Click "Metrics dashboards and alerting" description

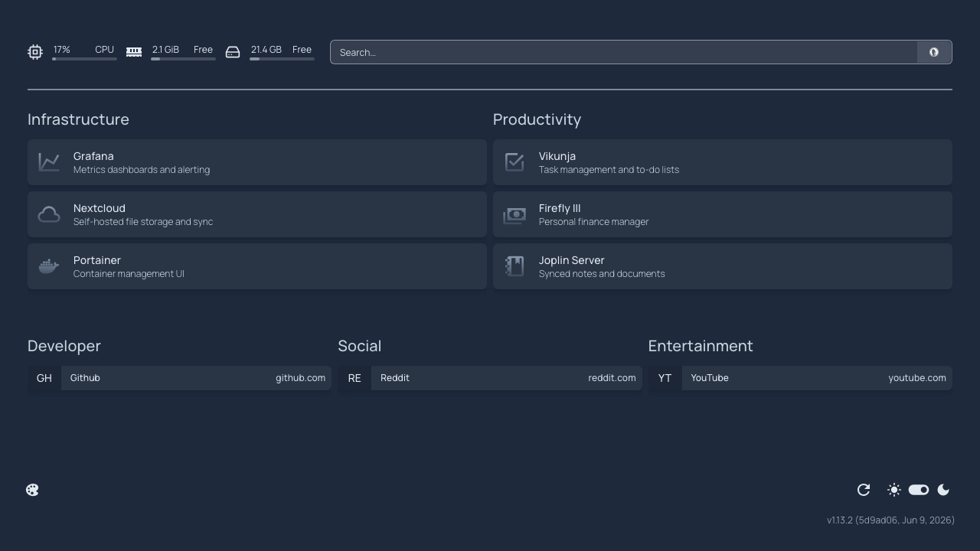click(142, 170)
